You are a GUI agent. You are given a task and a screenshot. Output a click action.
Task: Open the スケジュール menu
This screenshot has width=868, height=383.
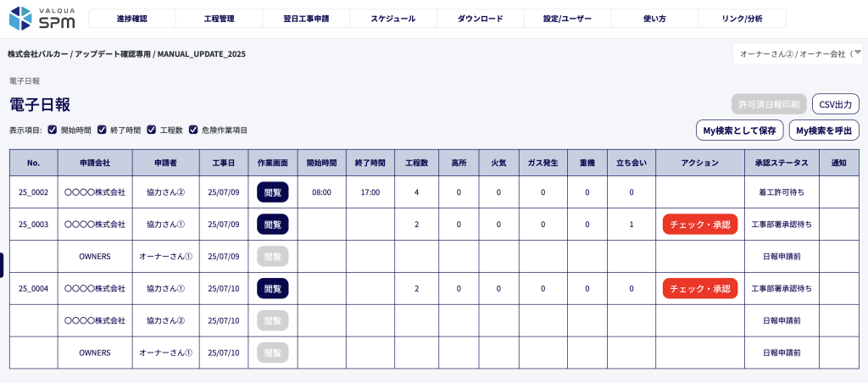click(393, 19)
